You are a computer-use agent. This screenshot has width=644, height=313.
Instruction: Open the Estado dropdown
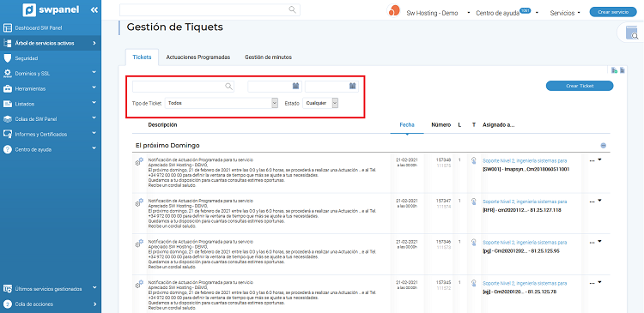coord(320,104)
